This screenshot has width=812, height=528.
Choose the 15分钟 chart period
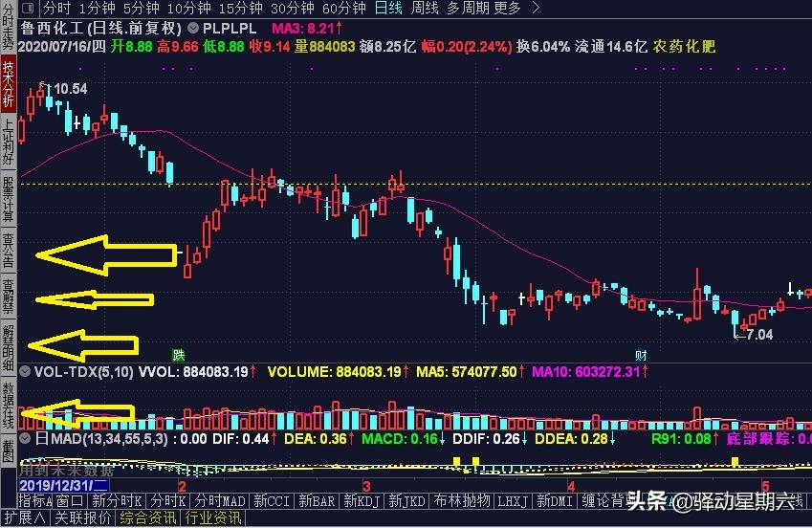[x=241, y=8]
